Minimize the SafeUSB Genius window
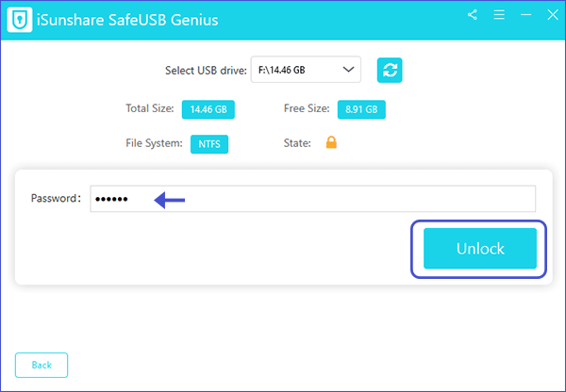Screen dimensions: 566x392 [526, 15]
